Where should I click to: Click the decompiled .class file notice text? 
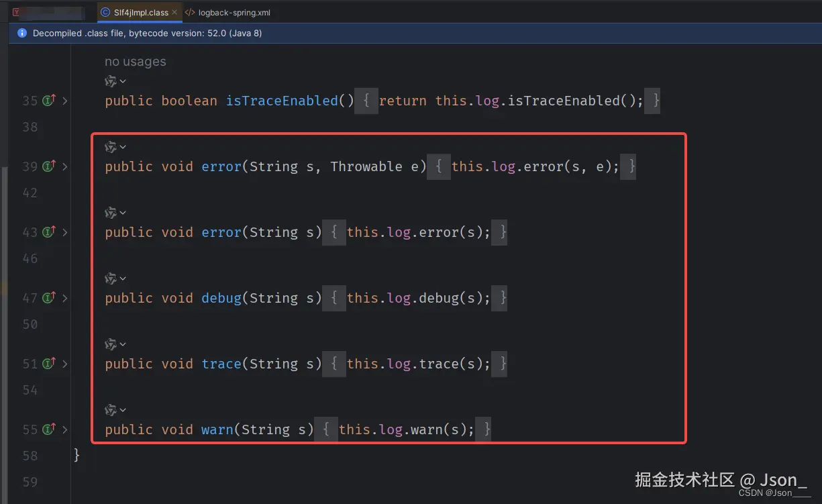pos(147,33)
